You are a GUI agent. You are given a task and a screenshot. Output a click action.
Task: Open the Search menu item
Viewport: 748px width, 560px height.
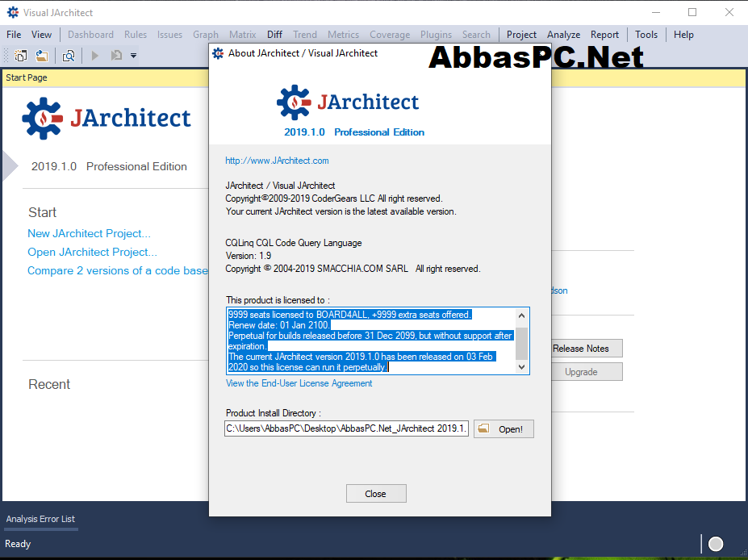(x=476, y=35)
